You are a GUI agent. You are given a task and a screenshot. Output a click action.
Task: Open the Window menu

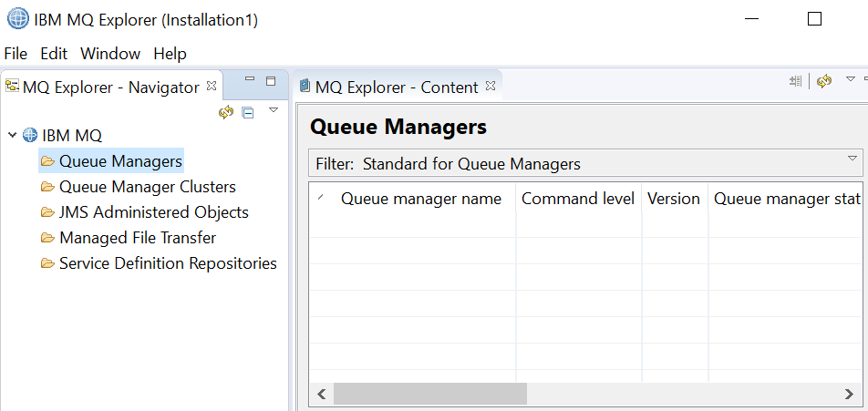110,54
